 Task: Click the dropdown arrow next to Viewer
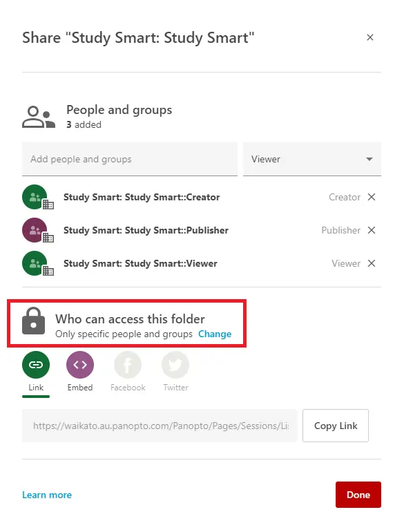point(369,159)
